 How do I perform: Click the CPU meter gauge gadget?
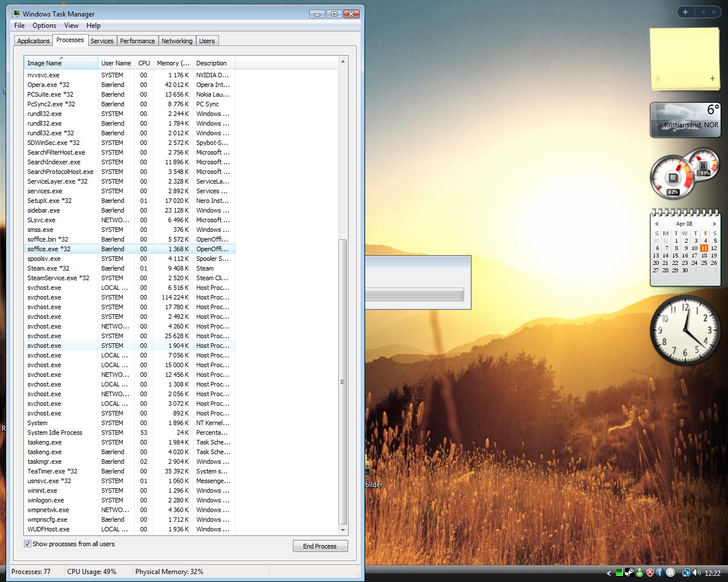click(x=673, y=177)
